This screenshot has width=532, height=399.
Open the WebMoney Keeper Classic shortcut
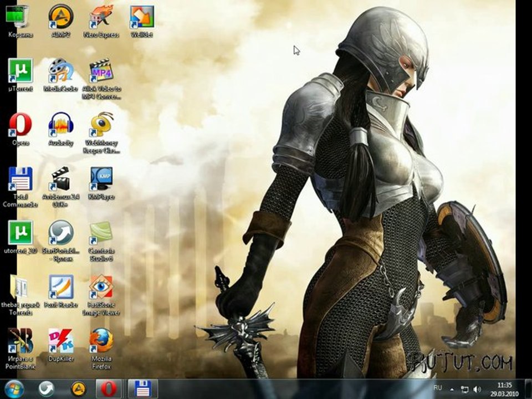click(x=101, y=133)
